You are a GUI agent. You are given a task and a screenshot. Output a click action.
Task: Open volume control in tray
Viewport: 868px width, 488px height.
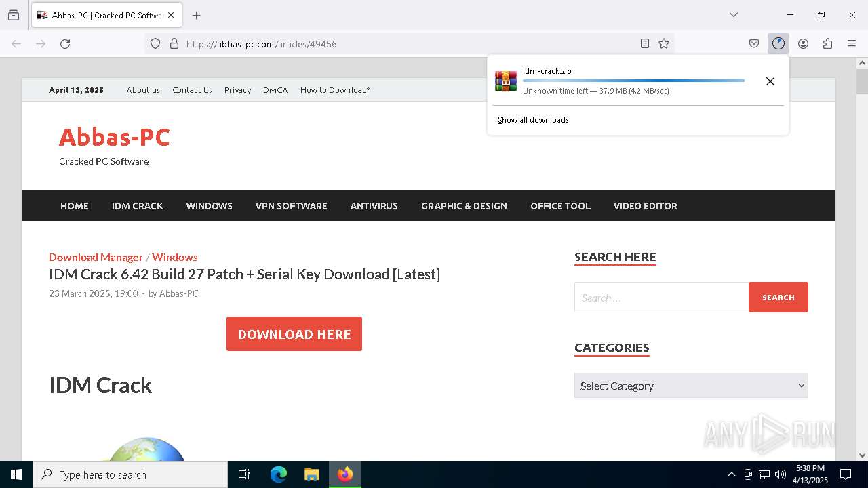coord(781,474)
